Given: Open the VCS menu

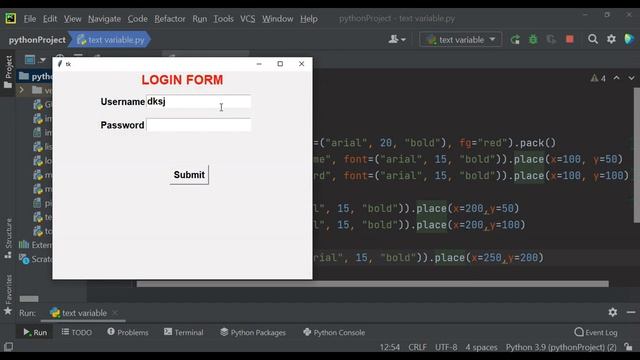Looking at the screenshot, I should point(247,19).
